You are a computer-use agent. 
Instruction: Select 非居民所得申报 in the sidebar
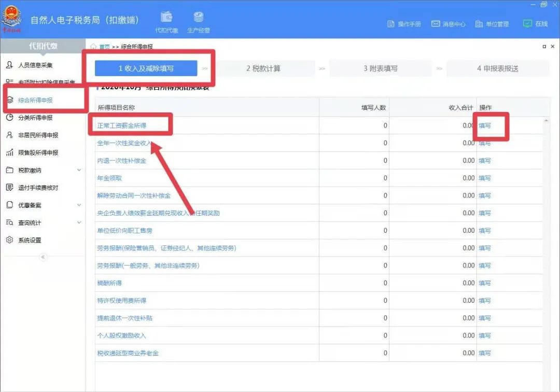click(x=38, y=135)
